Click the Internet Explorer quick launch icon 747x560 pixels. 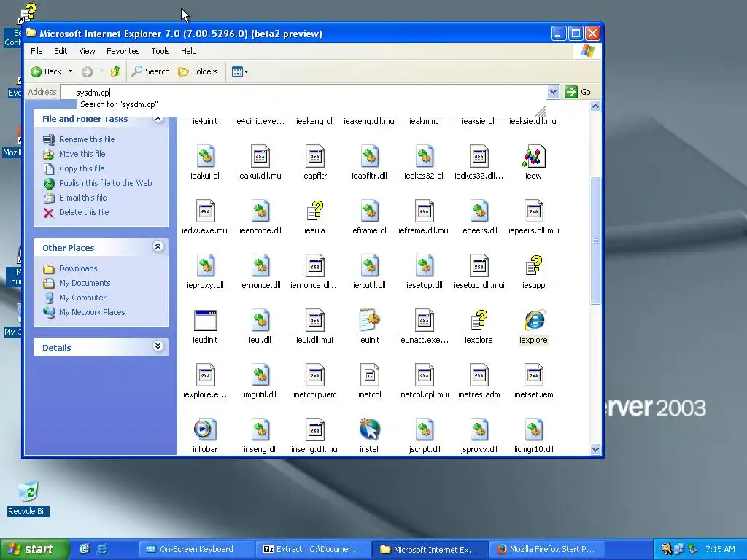102,549
